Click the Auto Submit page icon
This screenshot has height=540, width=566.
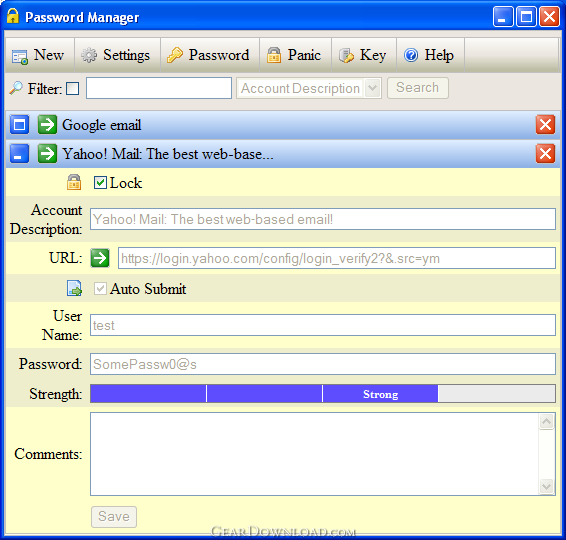click(x=74, y=288)
